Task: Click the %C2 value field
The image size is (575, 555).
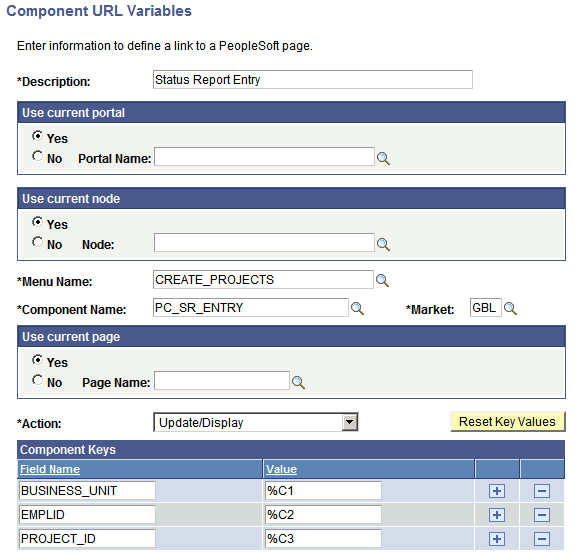Action: tap(323, 515)
